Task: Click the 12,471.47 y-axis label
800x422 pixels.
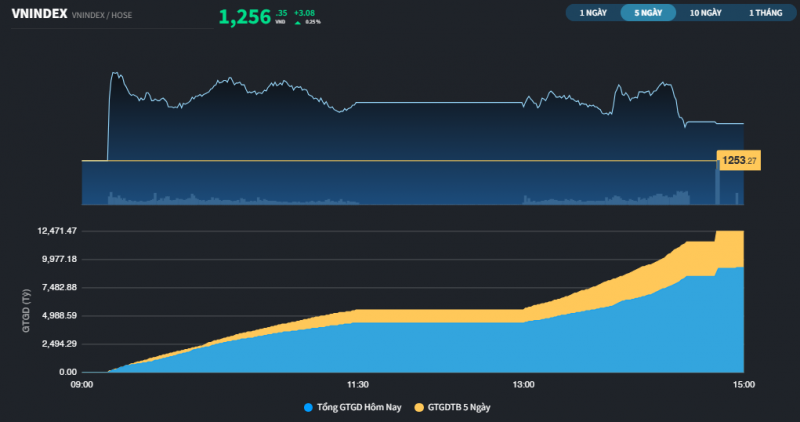Action: tap(57, 231)
